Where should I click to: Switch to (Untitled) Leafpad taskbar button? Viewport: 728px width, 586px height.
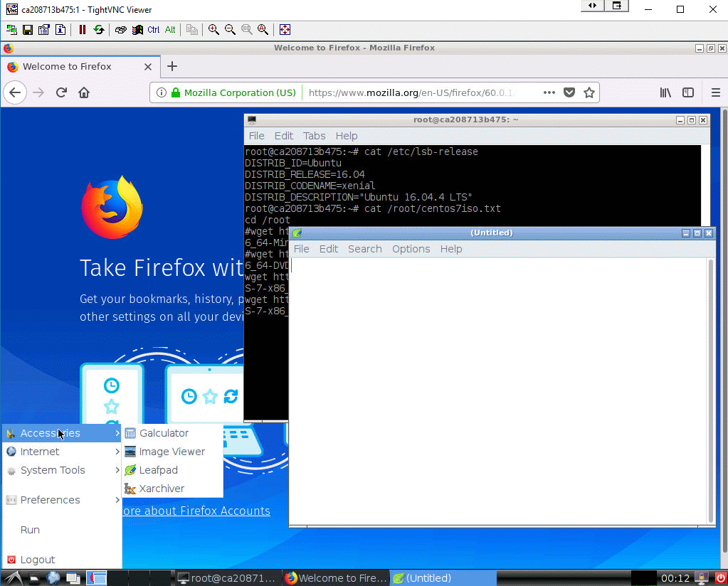pyautogui.click(x=443, y=578)
